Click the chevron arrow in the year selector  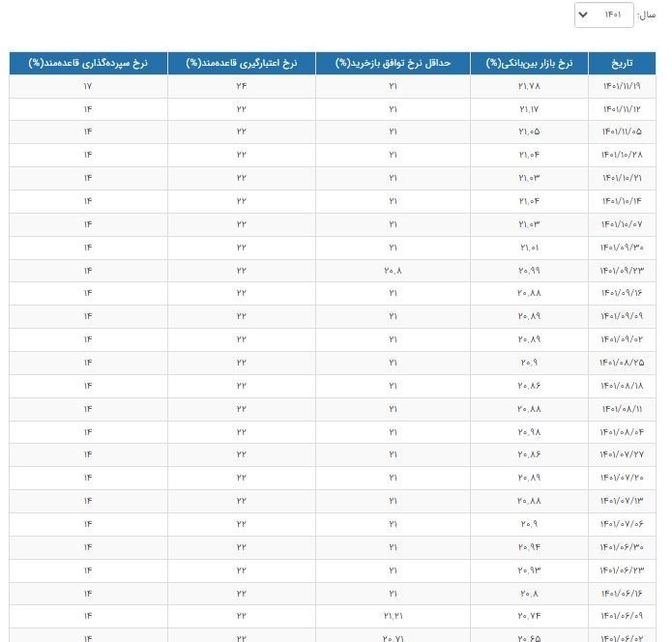(583, 15)
